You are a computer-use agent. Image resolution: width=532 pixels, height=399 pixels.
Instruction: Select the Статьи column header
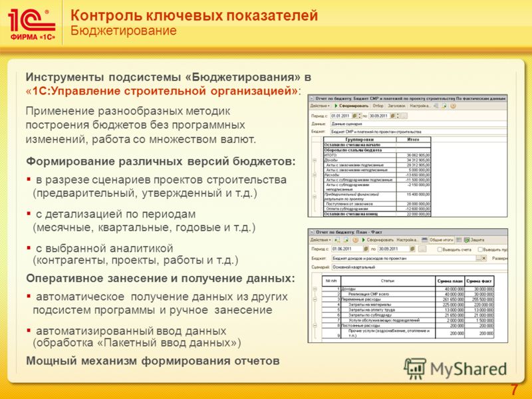(x=388, y=281)
